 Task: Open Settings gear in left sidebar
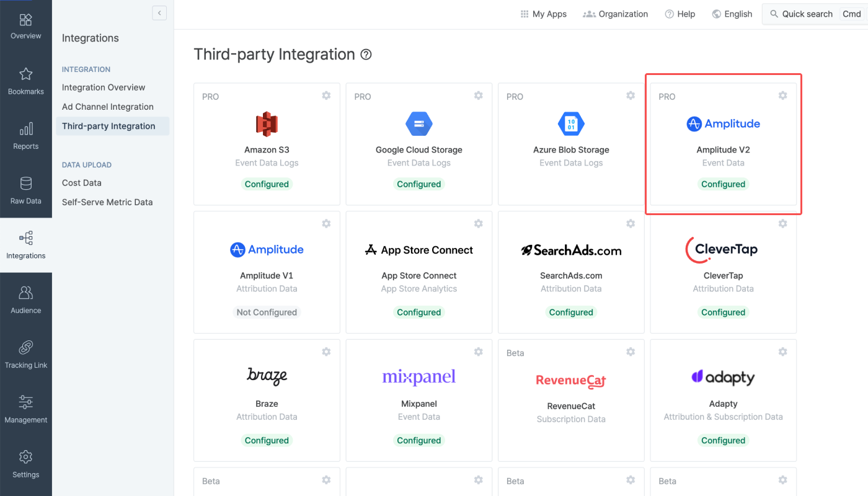pyautogui.click(x=26, y=457)
